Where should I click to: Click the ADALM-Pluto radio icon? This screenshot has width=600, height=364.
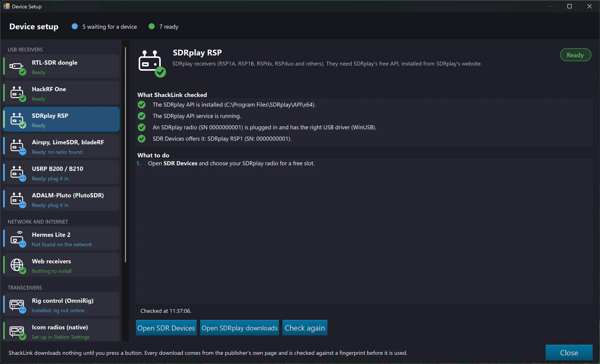point(18,200)
